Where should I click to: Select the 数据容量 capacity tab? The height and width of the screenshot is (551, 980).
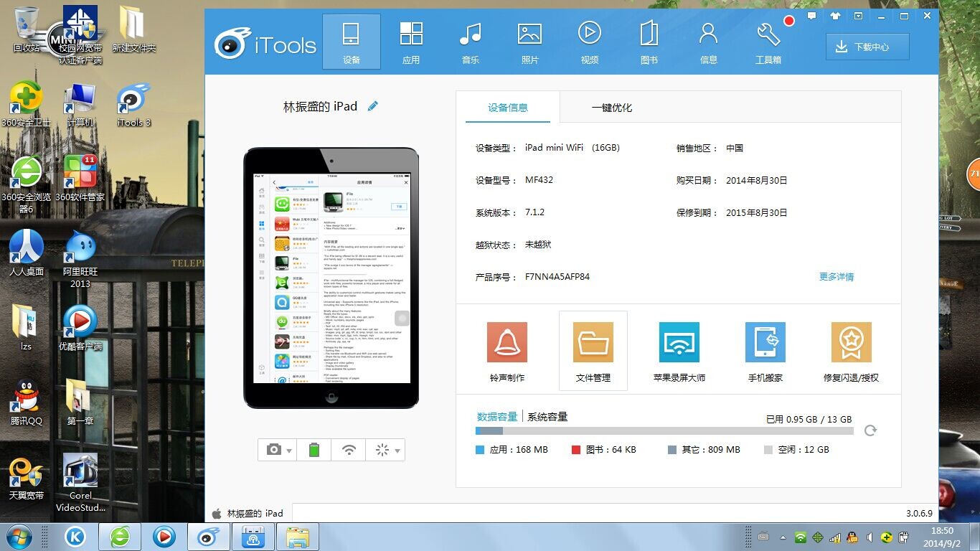[497, 416]
